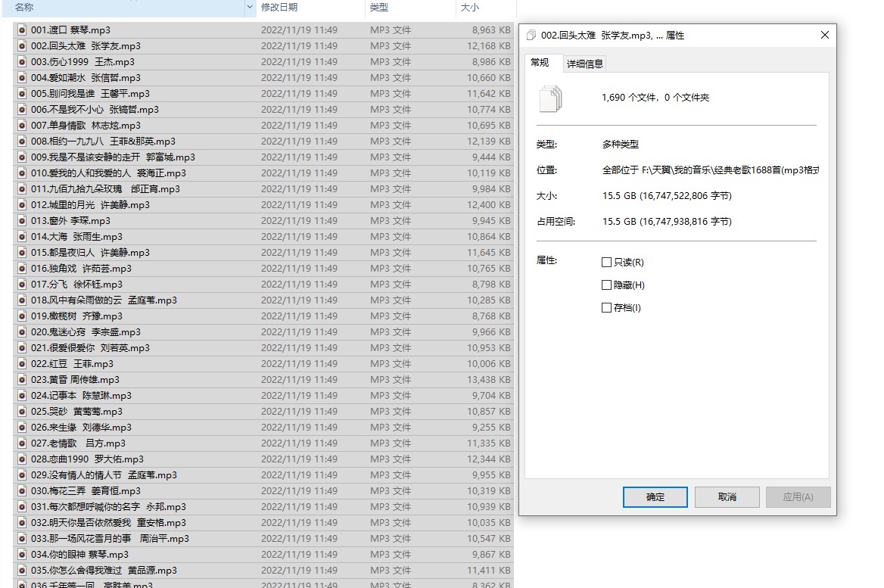
Task: Click the file icon beside 023.黄昏 周传雄.mp3
Action: 22,379
